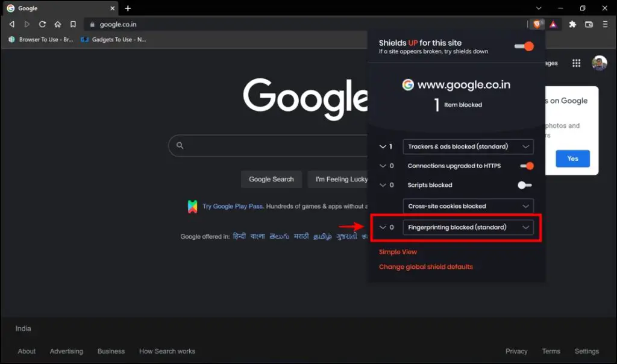This screenshot has height=364, width=617.
Task: Open the Settings footer link
Action: [x=587, y=351]
